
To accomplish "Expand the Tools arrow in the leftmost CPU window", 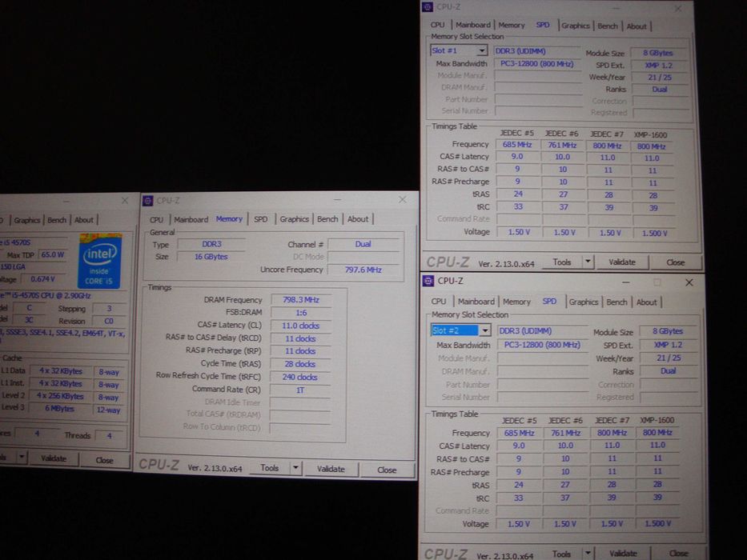I will click(22, 458).
